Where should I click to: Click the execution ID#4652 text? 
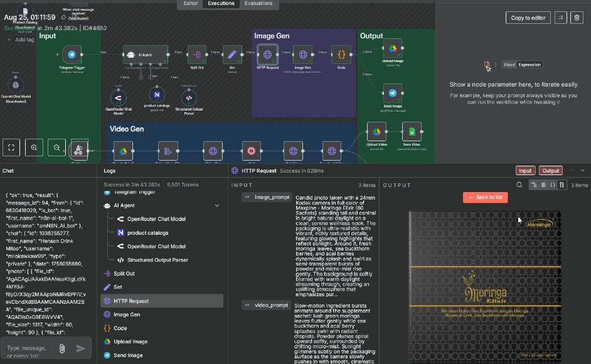tap(95, 28)
